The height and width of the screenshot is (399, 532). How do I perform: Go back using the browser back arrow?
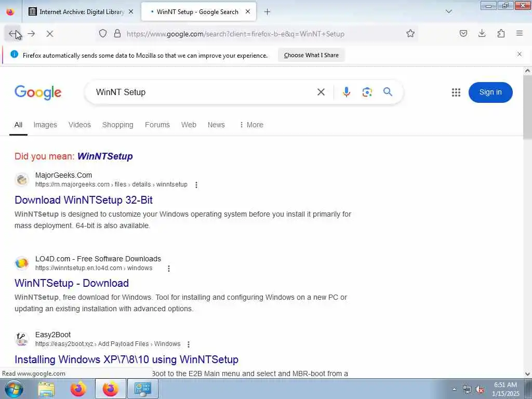click(x=12, y=34)
